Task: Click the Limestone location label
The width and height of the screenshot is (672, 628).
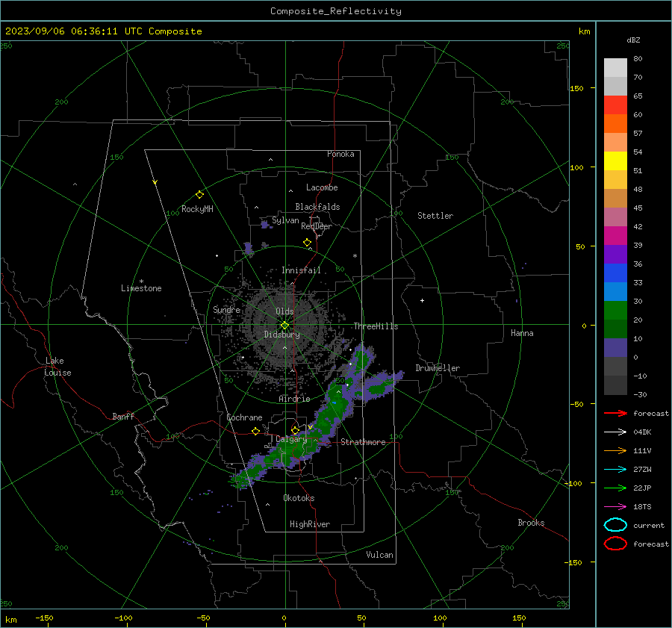Action: coord(141,288)
